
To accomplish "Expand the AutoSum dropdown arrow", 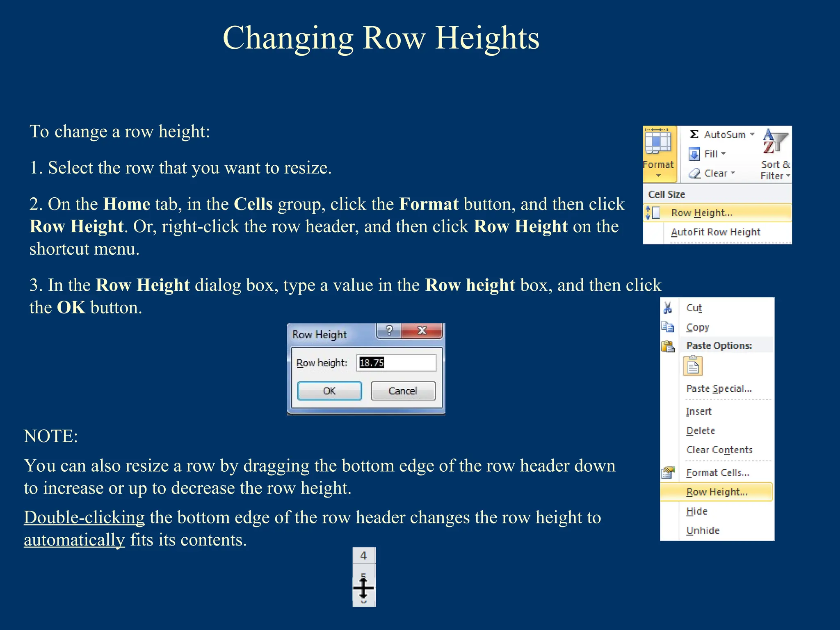I will point(752,135).
